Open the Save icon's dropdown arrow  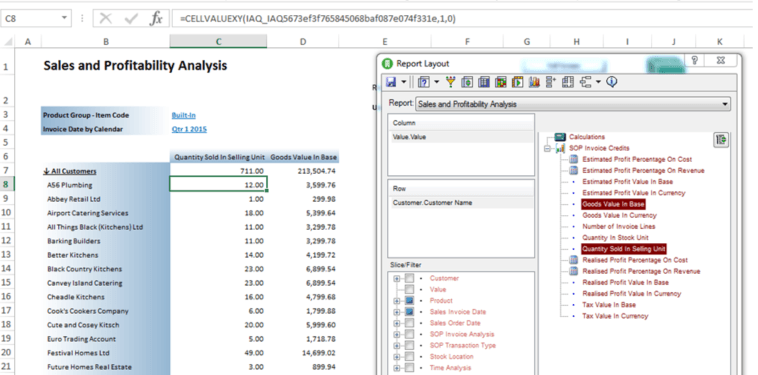point(404,82)
